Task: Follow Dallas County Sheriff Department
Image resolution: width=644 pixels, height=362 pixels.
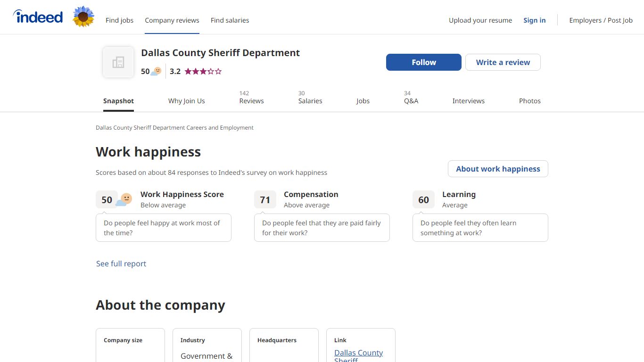Action: (424, 62)
